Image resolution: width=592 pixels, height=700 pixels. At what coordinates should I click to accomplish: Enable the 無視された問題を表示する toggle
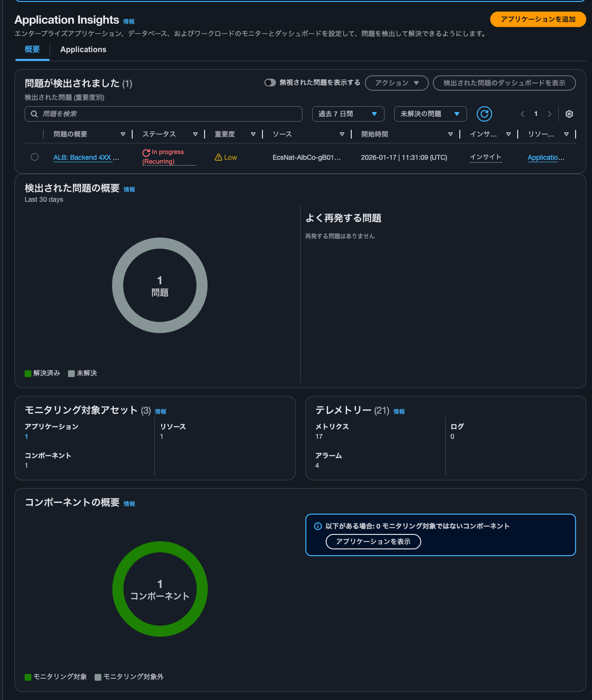pyautogui.click(x=271, y=83)
